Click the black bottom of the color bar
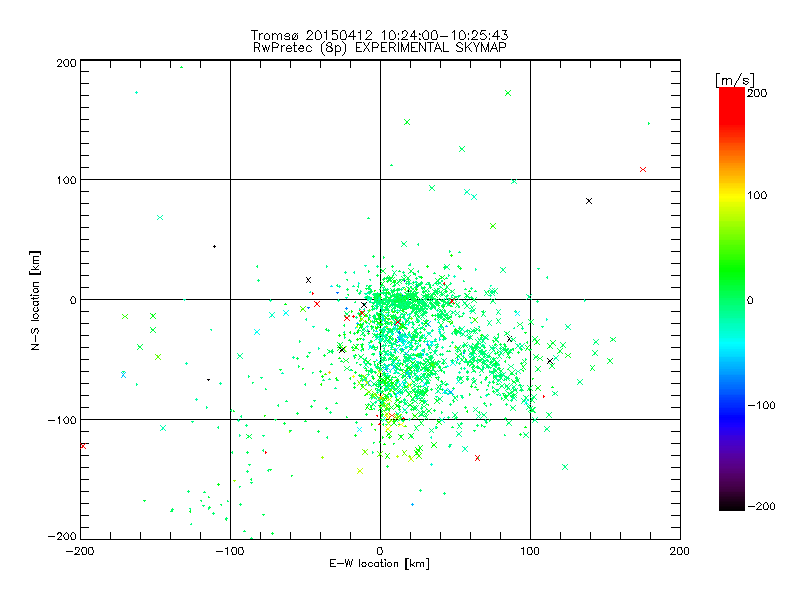The image size is (800, 600). (732, 503)
